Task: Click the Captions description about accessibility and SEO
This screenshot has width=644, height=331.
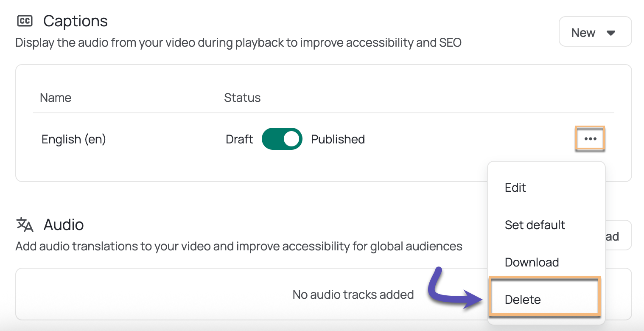Action: [x=238, y=42]
